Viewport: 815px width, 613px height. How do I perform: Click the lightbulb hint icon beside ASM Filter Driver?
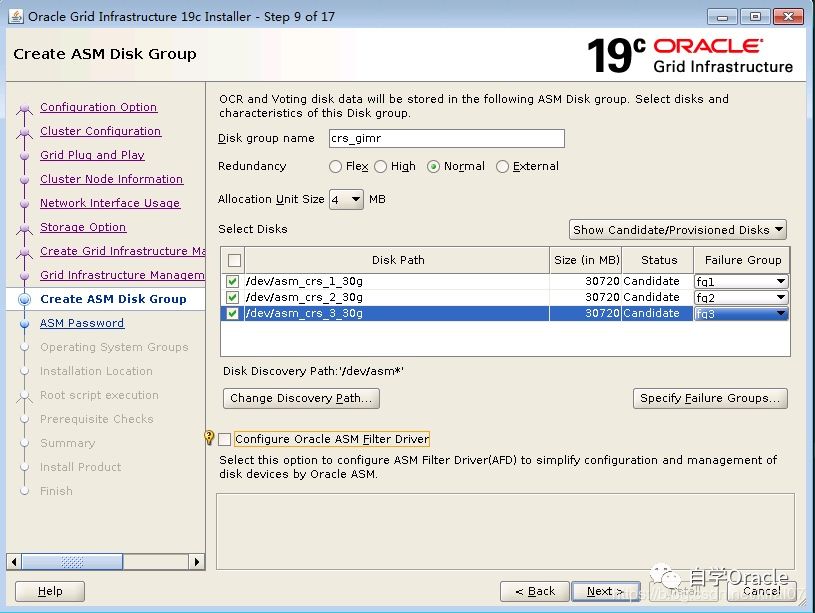pos(209,438)
